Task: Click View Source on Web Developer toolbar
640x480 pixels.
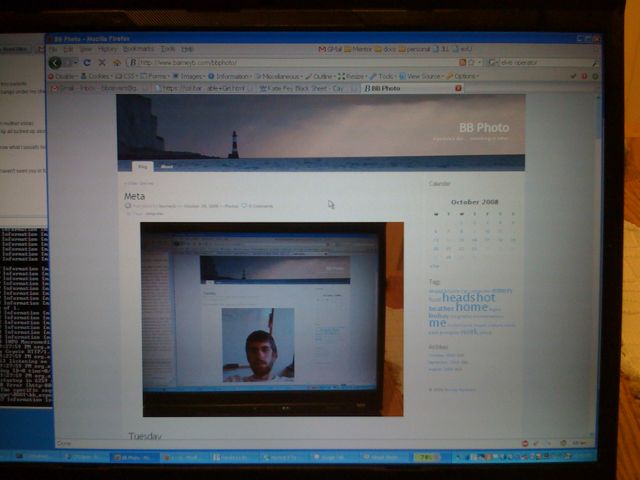Action: click(420, 76)
